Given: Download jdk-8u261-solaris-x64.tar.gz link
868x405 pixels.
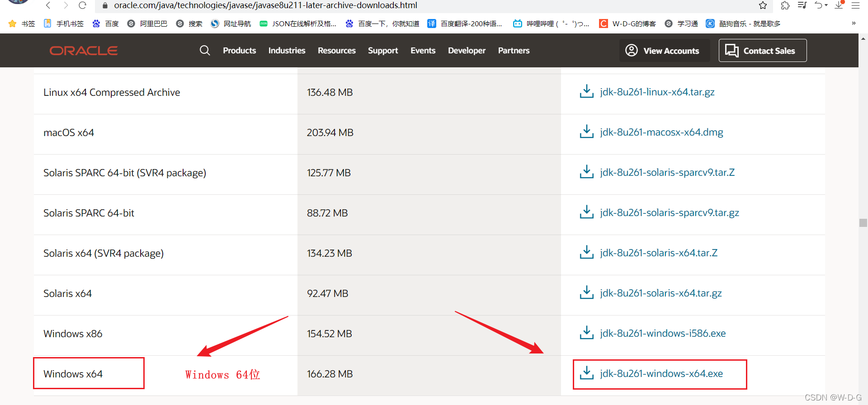Looking at the screenshot, I should pyautogui.click(x=661, y=293).
